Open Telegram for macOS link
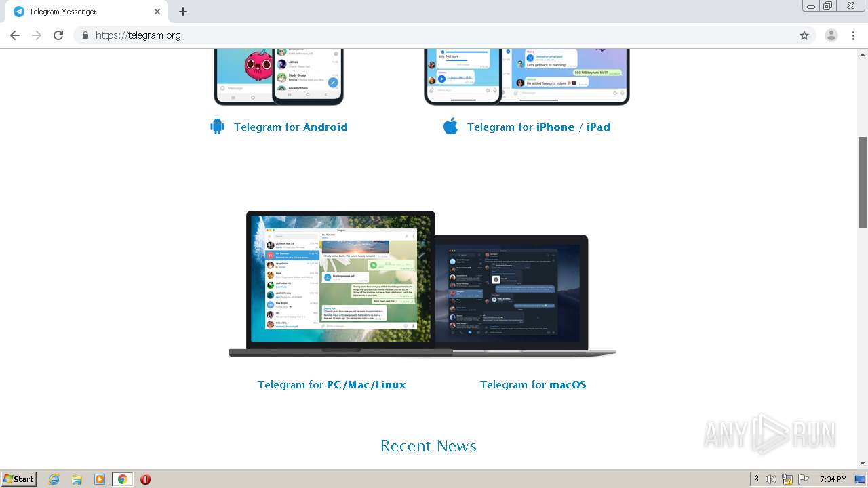The height and width of the screenshot is (488, 868). point(533,384)
